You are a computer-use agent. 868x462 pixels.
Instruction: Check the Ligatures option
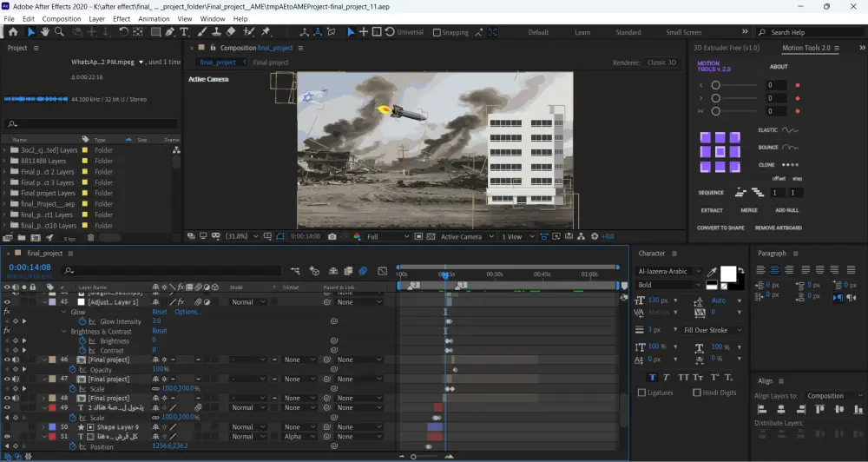pyautogui.click(x=642, y=393)
